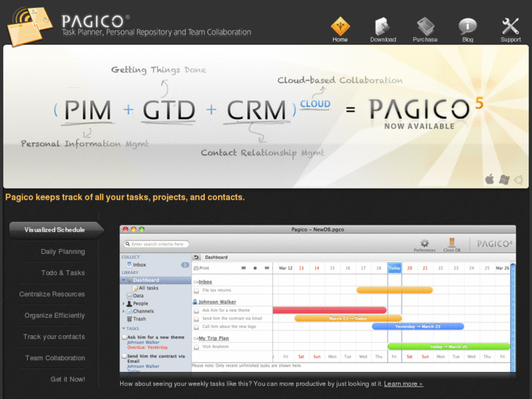The width and height of the screenshot is (532, 399).
Task: Expand the Channels tree arrow
Action: [x=123, y=311]
